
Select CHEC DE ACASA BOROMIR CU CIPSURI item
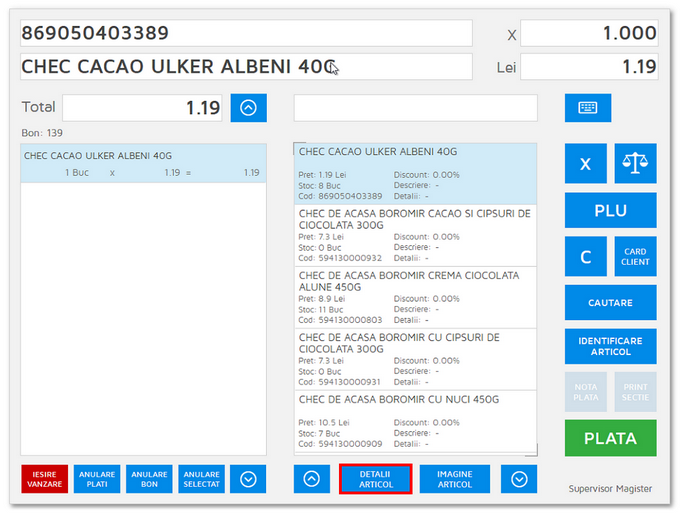point(416,359)
